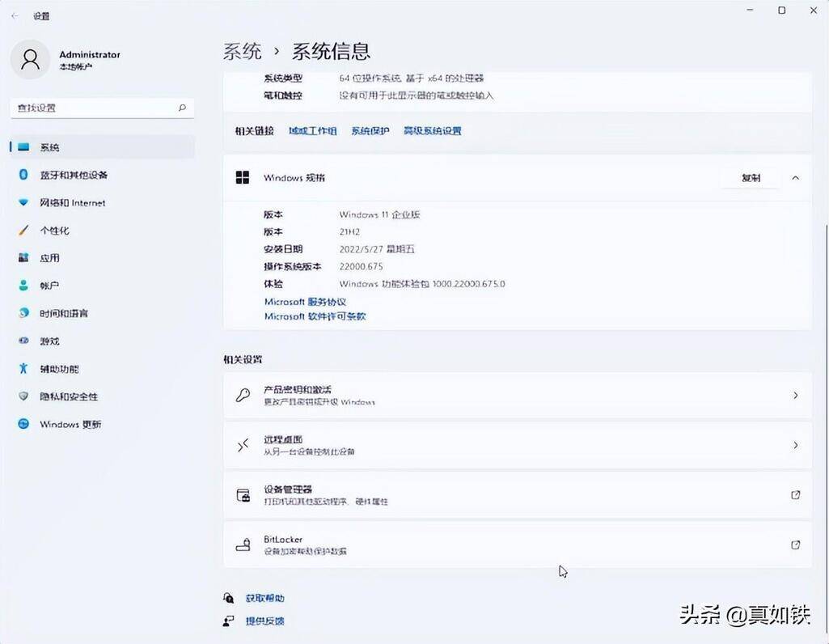
Task: Select the 系统 monitor icon in sidebar
Action: tap(23, 147)
